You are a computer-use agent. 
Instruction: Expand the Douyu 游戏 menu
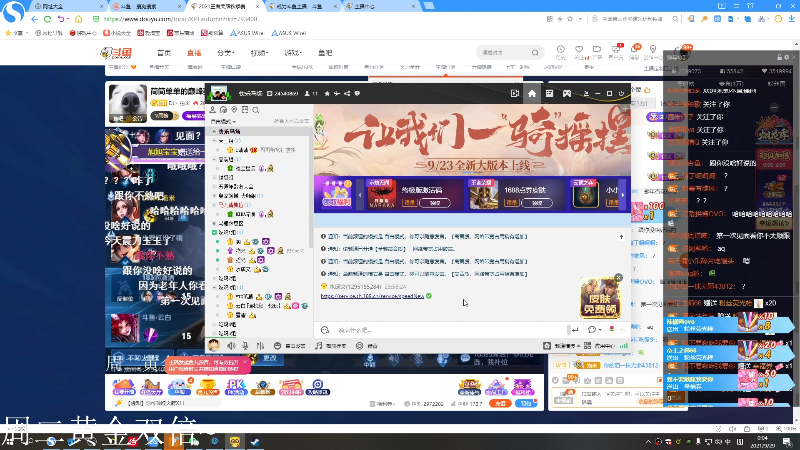293,53
